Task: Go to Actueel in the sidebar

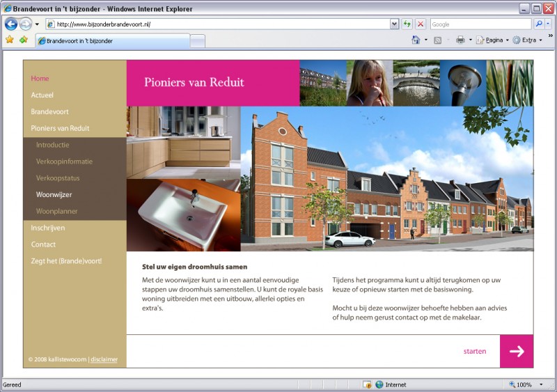Action: coord(42,95)
